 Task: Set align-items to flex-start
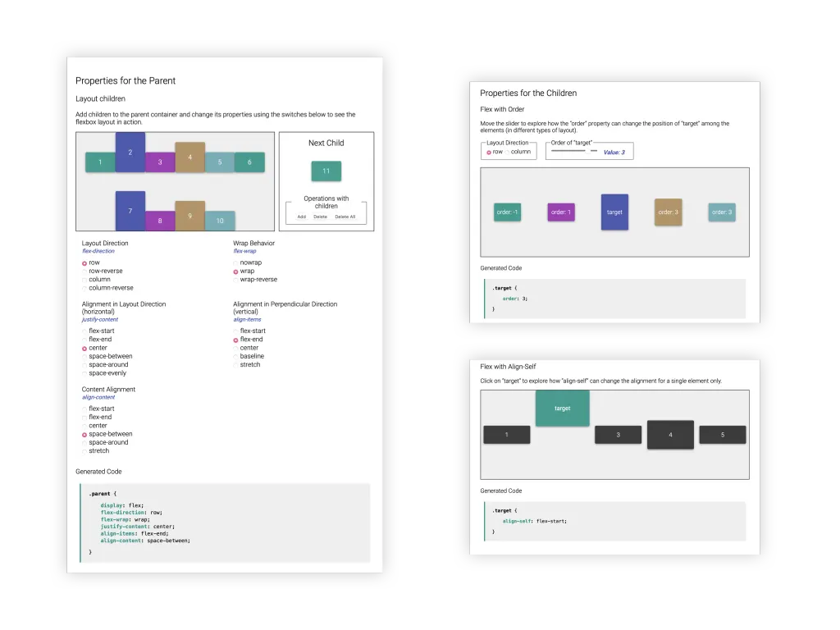tap(235, 331)
